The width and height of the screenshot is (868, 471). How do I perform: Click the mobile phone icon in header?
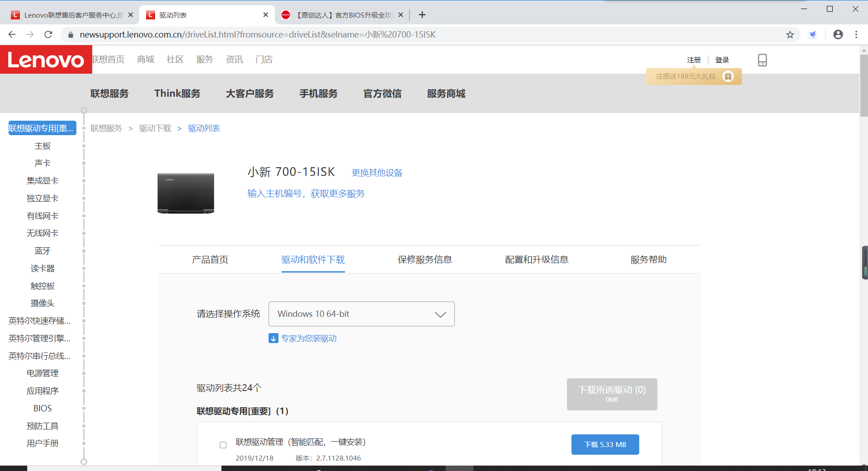[762, 60]
